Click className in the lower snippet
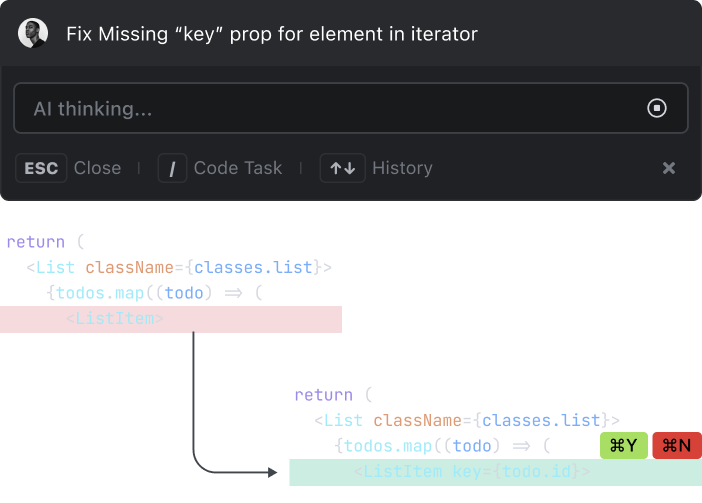Viewport: 702px width, 503px height. pyautogui.click(x=417, y=421)
